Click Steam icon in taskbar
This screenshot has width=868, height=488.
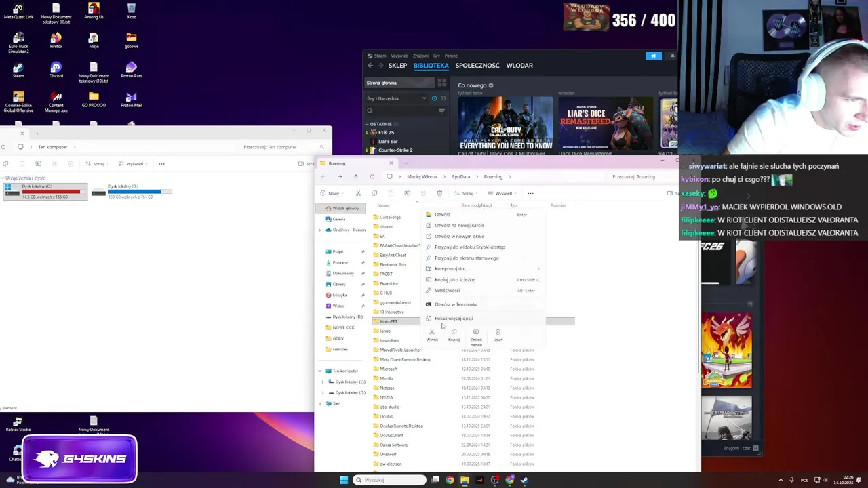(x=524, y=480)
